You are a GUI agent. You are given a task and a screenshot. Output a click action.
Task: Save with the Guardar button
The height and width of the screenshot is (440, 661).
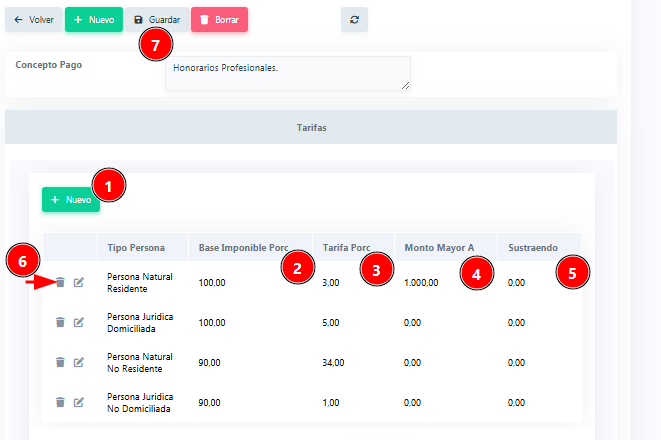point(156,19)
